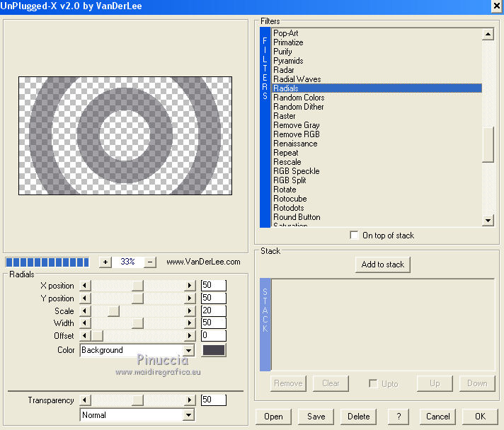Click Y position slider left arrow
Viewport: 504px width, 430px height.
pos(85,298)
